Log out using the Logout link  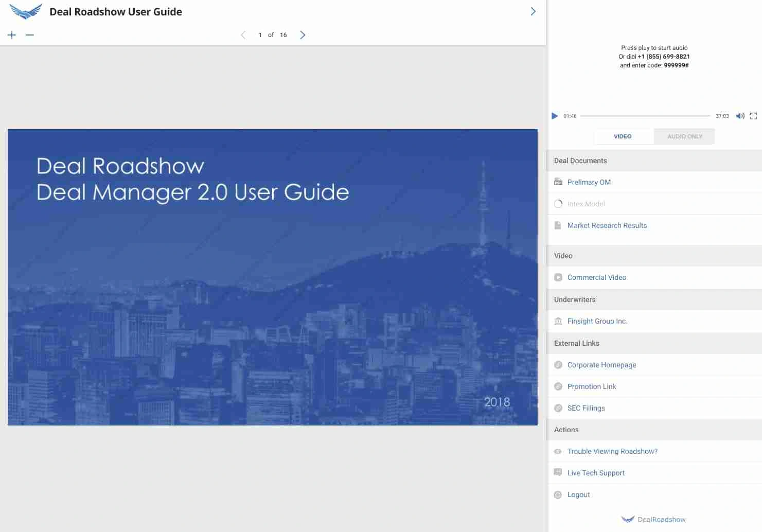pyautogui.click(x=578, y=494)
